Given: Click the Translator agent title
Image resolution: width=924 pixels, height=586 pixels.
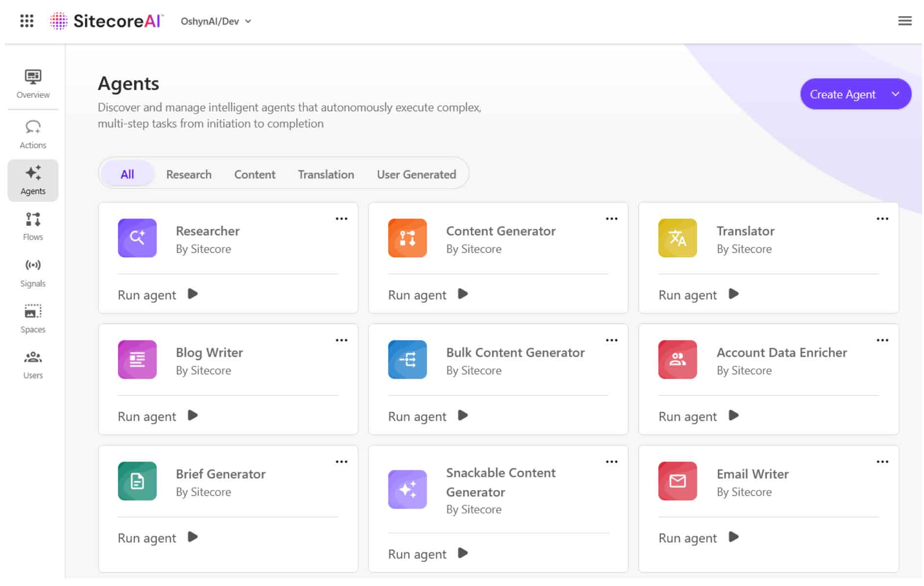Looking at the screenshot, I should pyautogui.click(x=745, y=231).
